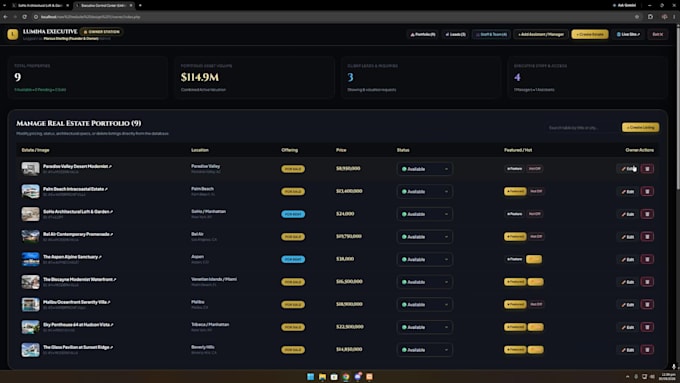Click the Lumina Executive gold logo icon
Image resolution: width=680 pixels, height=383 pixels.
[13, 34]
